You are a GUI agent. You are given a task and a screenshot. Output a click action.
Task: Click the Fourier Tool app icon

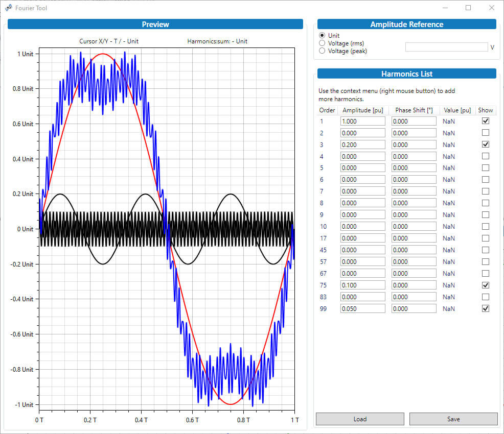tap(8, 8)
